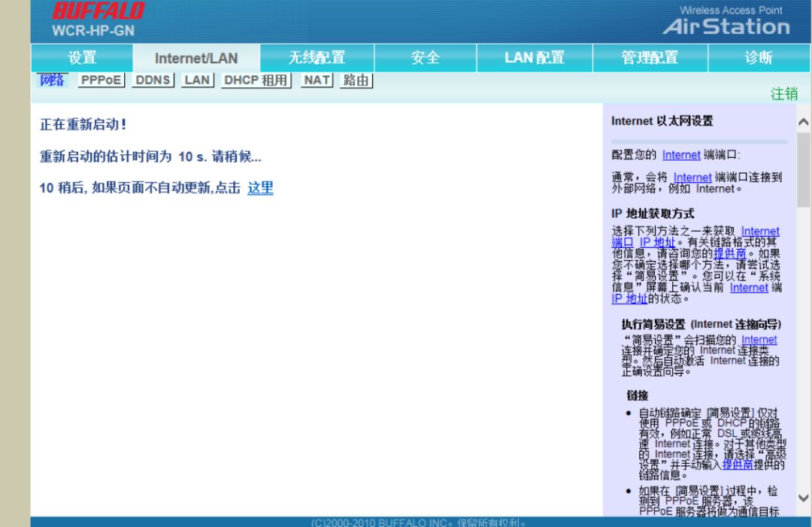The height and width of the screenshot is (527, 812).
Task: Open the PPPoE sub-tab
Action: 101,80
